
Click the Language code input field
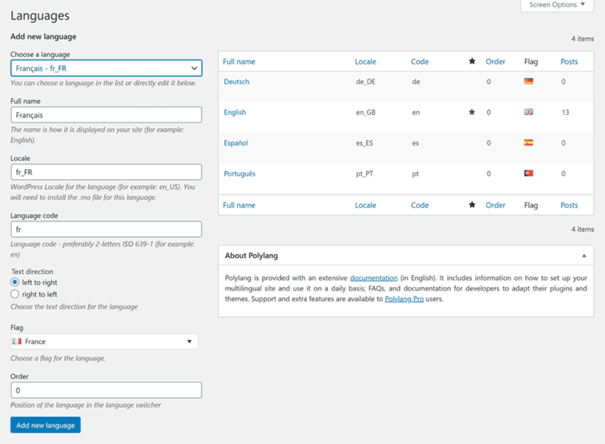tap(106, 229)
